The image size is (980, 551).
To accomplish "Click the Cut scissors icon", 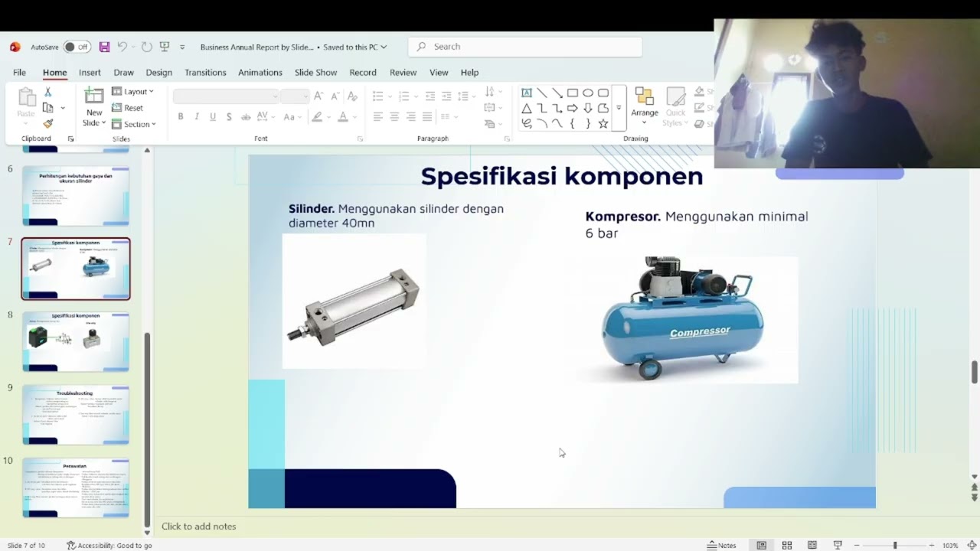I will coord(47,92).
